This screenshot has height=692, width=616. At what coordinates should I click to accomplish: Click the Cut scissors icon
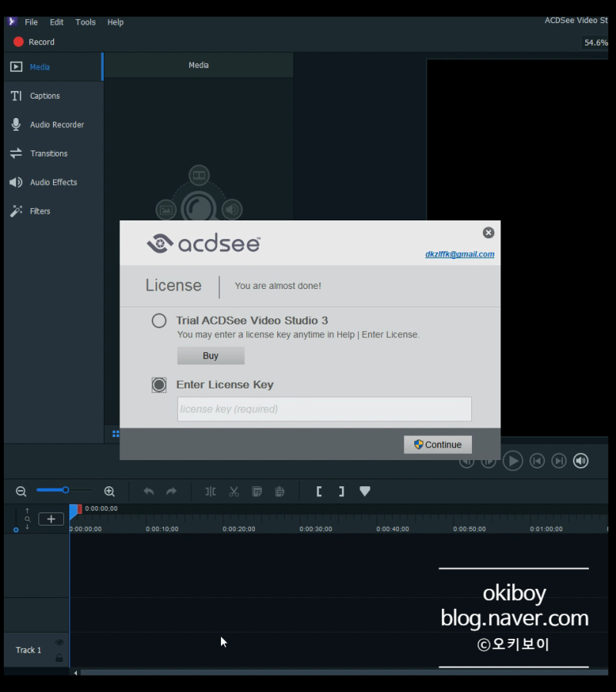point(234,491)
